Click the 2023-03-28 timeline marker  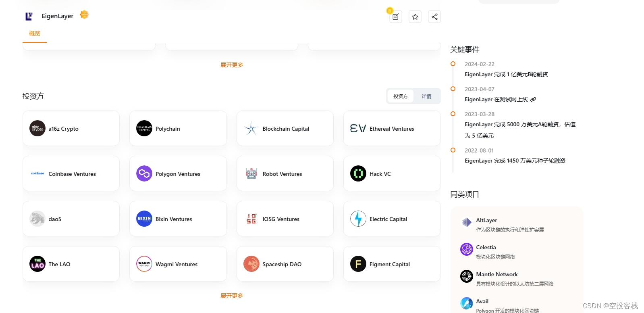tap(453, 114)
